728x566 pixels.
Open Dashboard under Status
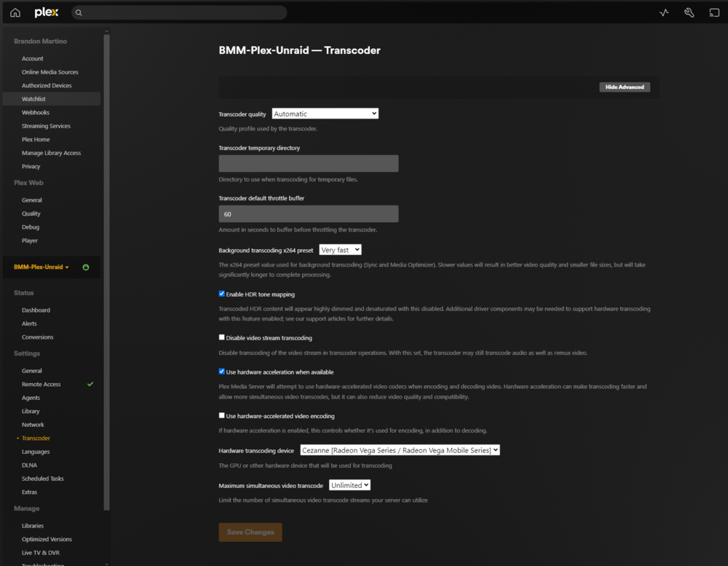pyautogui.click(x=36, y=310)
